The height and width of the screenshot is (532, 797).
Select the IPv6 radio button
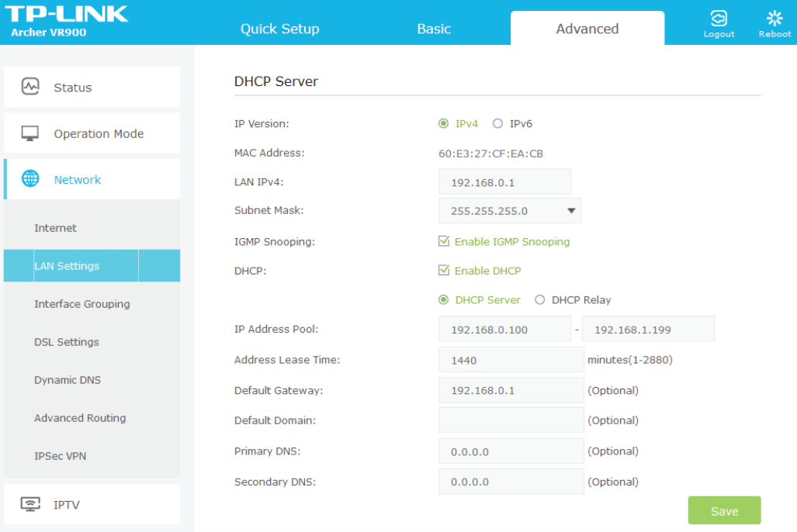coord(497,123)
